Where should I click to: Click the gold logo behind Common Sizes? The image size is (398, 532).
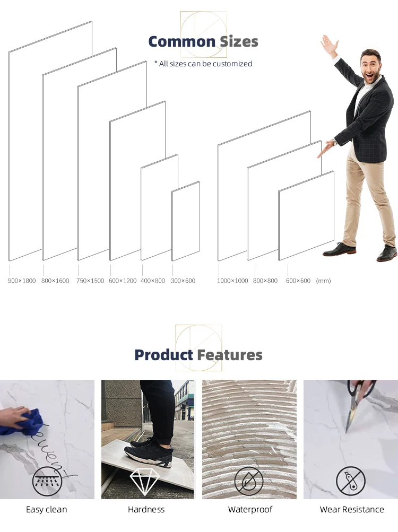pos(203,34)
